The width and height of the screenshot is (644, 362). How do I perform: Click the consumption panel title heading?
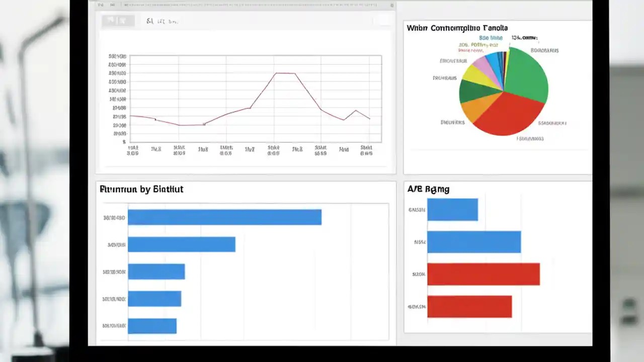pyautogui.click(x=456, y=28)
